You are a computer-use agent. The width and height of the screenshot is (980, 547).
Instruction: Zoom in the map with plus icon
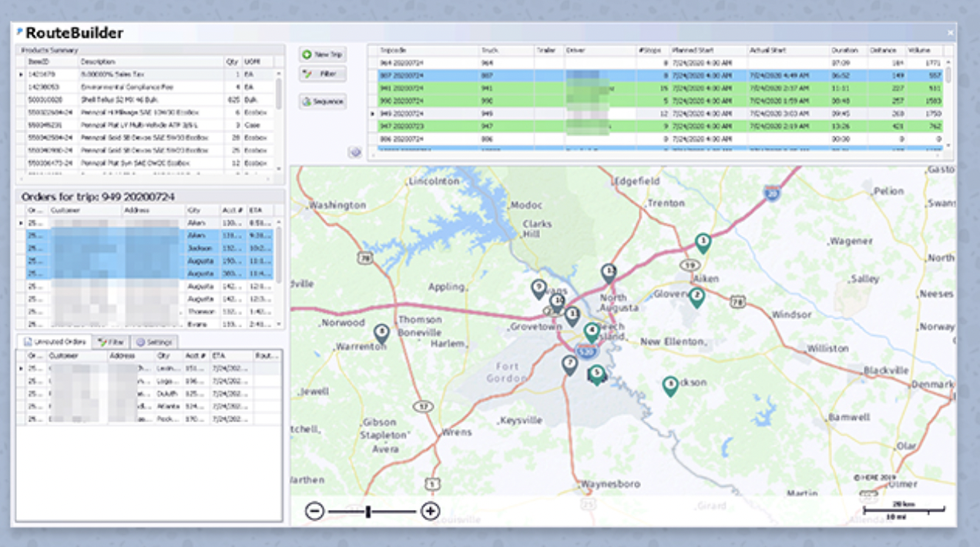[x=431, y=511]
